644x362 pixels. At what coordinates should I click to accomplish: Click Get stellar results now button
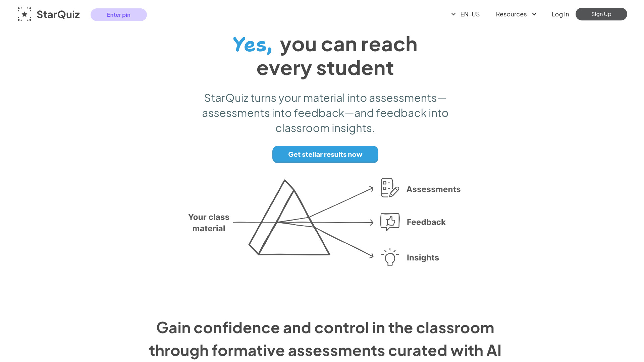[x=325, y=154]
